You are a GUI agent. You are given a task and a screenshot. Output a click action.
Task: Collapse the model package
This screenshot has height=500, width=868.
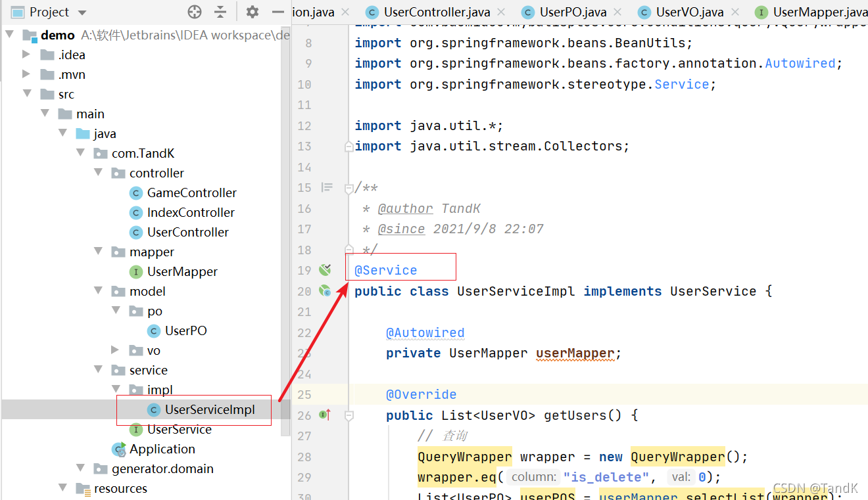tap(98, 292)
